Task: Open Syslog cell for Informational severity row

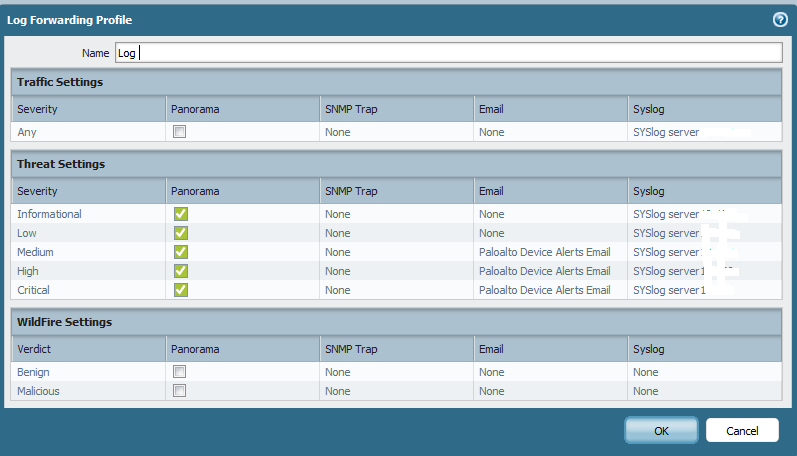Action: 704,214
